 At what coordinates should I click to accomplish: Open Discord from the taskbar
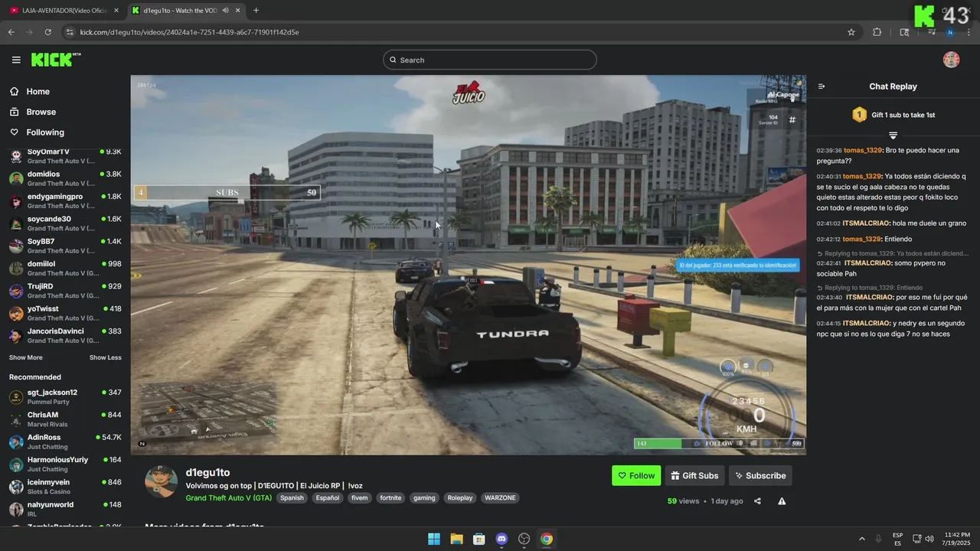[501, 539]
